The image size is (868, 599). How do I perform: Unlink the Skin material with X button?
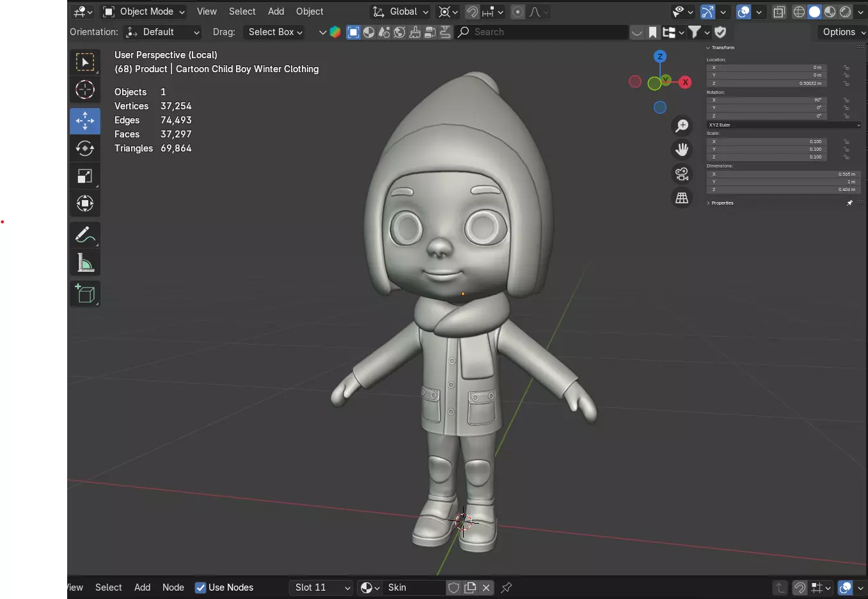coord(486,587)
